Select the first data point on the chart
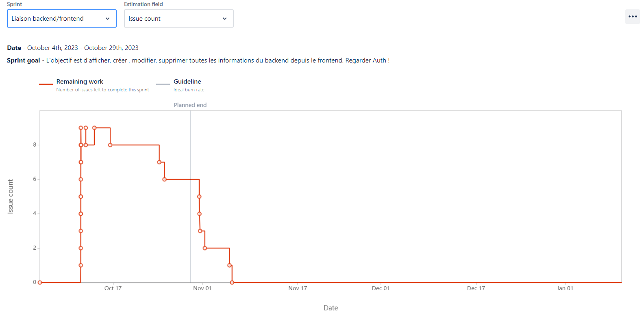 pos(40,282)
